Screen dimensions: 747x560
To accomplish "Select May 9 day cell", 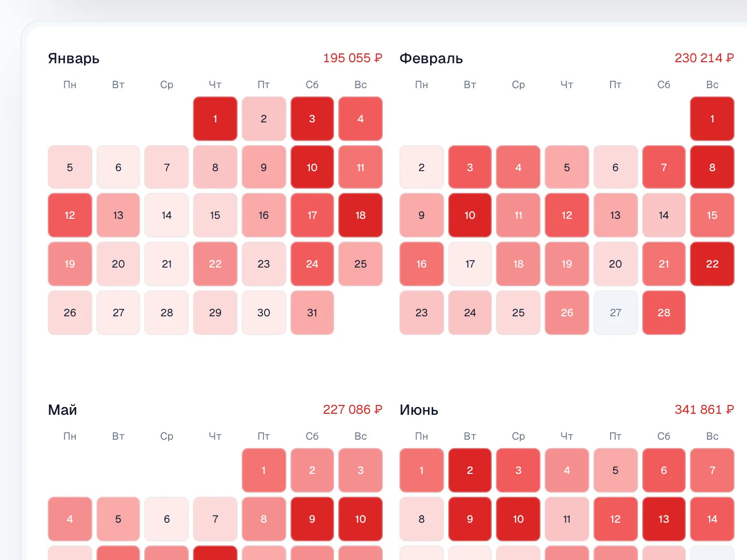I will (x=312, y=519).
